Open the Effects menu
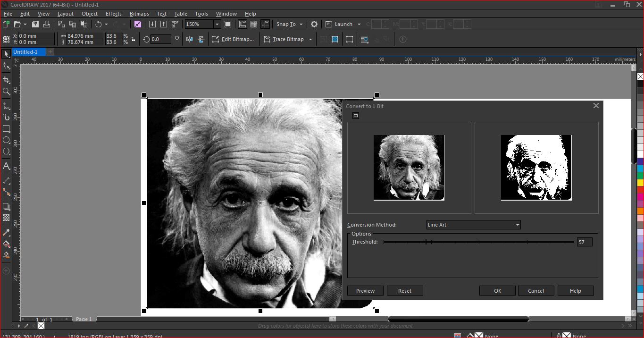The image size is (644, 338). (113, 14)
